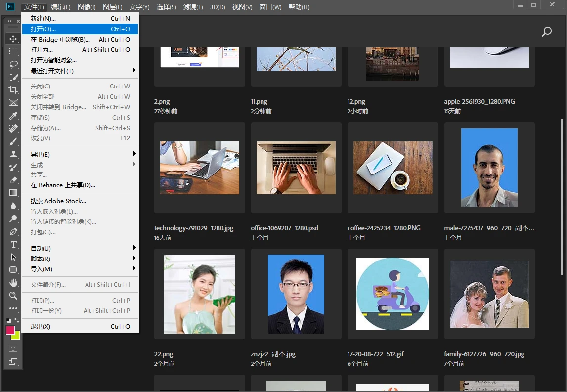This screenshot has width=567, height=392.
Task: Open znzj2_副本.jpg ID photo thumbnail
Action: pyautogui.click(x=296, y=294)
